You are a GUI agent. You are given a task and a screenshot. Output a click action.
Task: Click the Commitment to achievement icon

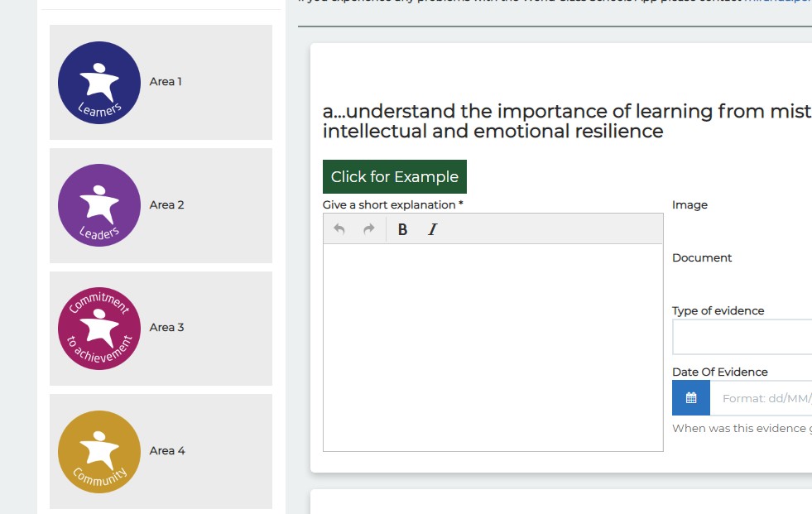coord(98,328)
